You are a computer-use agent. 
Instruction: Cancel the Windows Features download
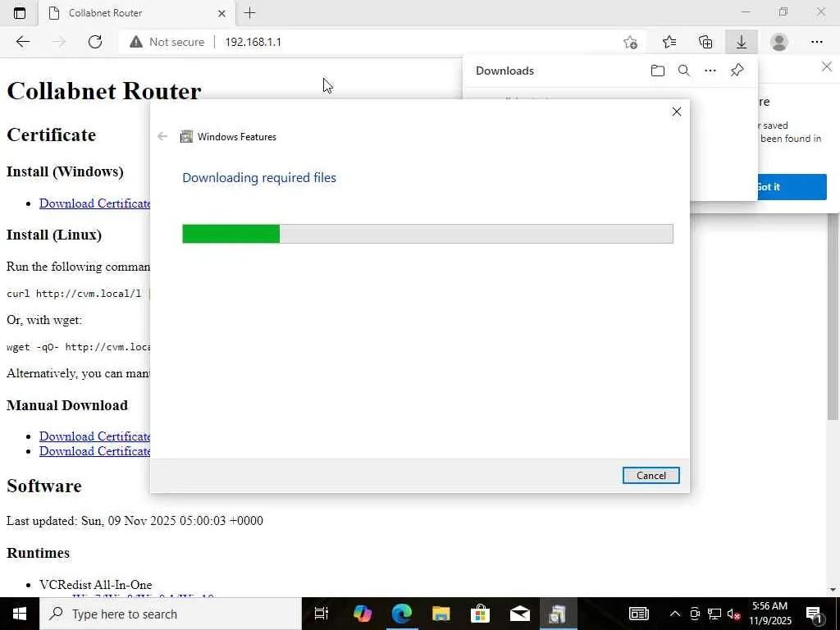(x=651, y=475)
